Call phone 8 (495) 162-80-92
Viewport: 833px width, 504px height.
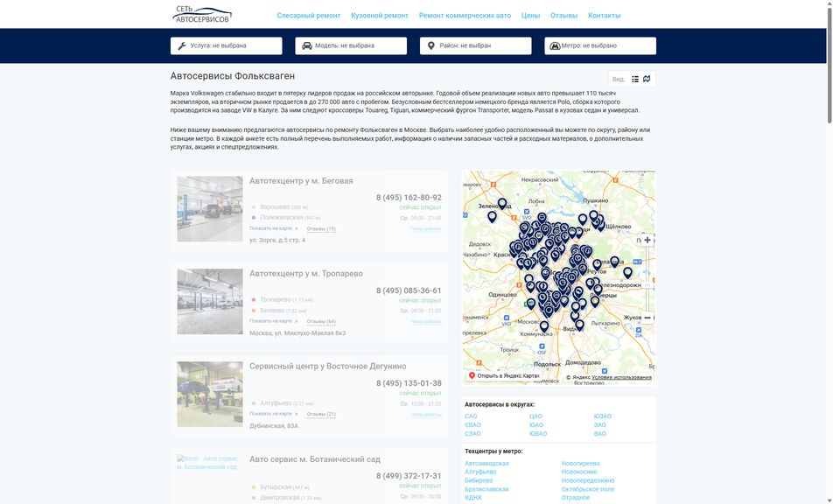click(409, 198)
